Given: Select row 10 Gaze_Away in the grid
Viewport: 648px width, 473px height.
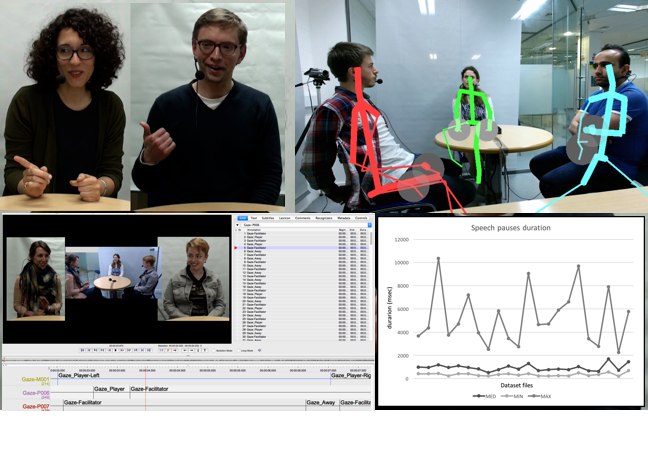Looking at the screenshot, I should tap(302, 266).
